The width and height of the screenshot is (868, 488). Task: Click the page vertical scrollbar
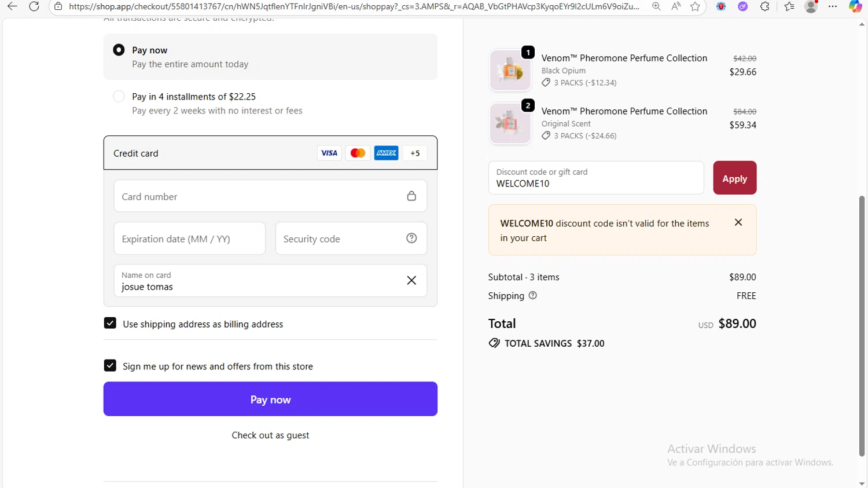pos(862,326)
